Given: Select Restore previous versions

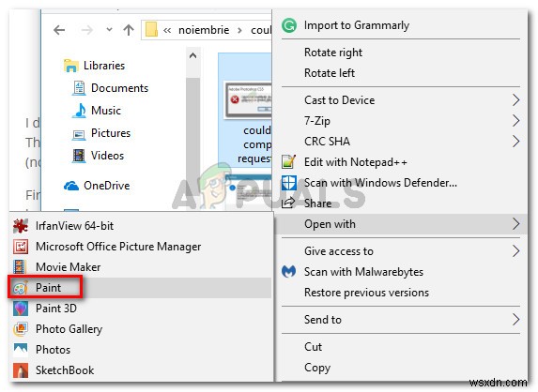Looking at the screenshot, I should click(x=366, y=293).
